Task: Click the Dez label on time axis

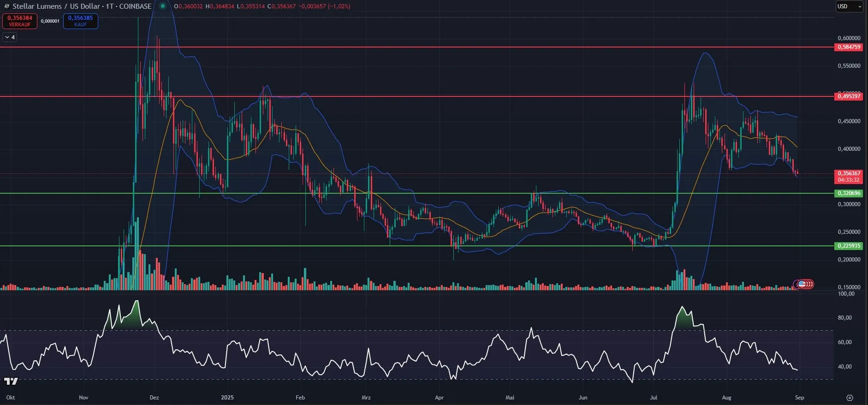Action: (x=155, y=398)
